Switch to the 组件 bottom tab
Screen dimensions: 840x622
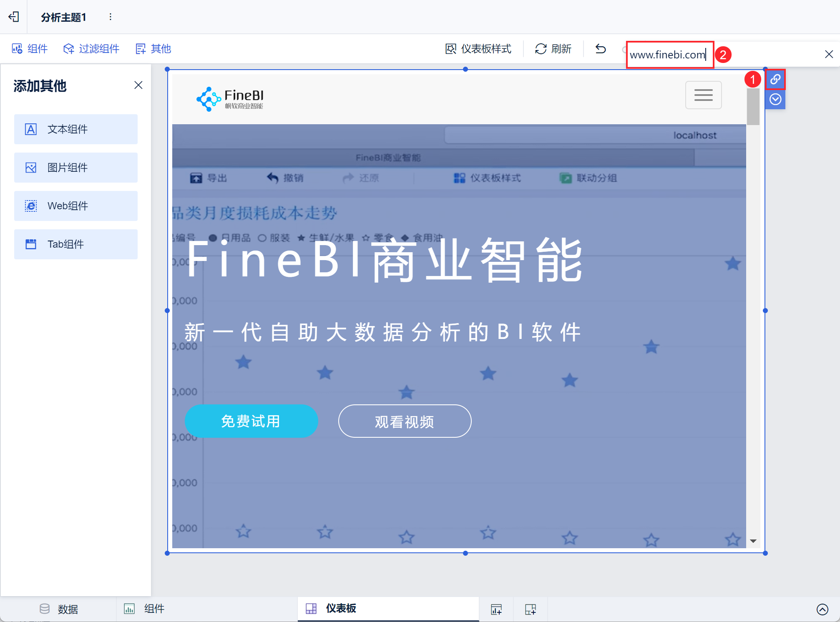(144, 609)
